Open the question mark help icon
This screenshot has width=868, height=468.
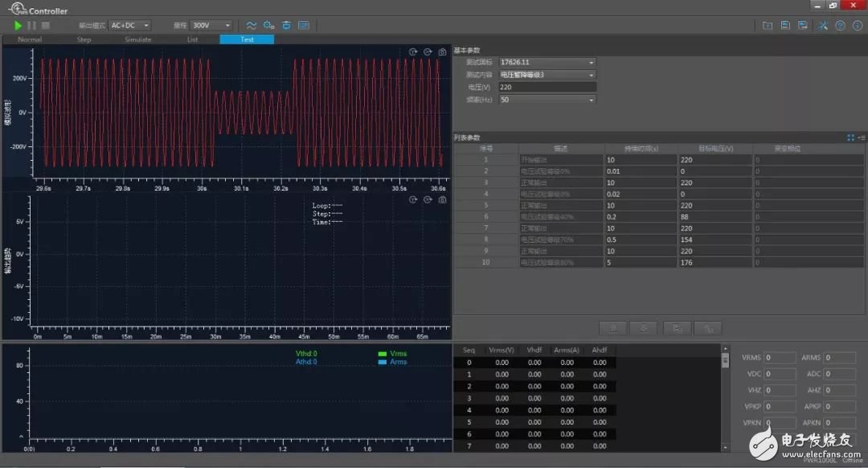coord(840,26)
